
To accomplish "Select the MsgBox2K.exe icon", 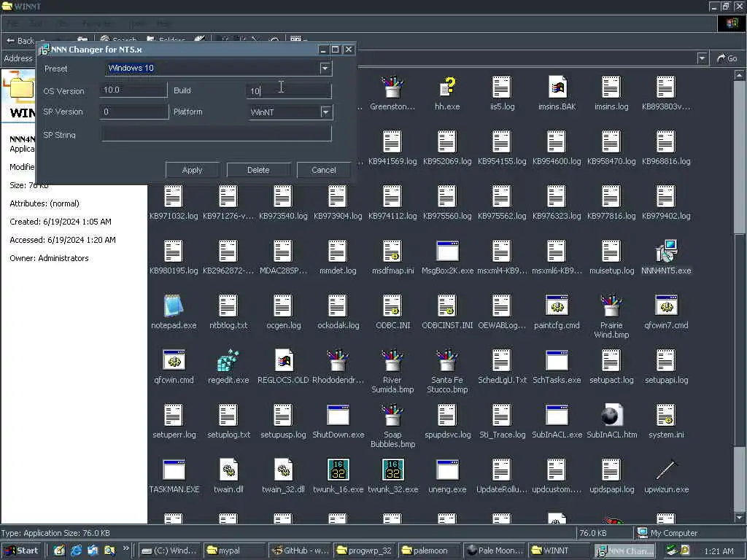I will 447,252.
